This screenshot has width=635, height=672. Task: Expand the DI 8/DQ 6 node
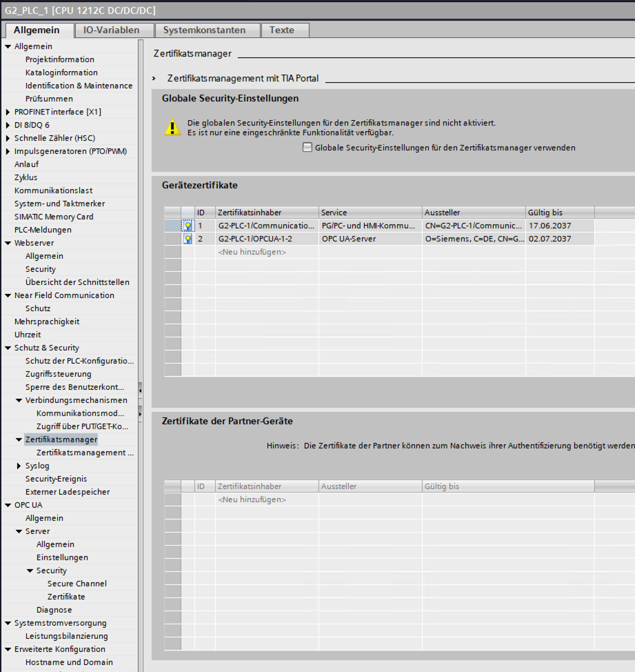(x=8, y=125)
